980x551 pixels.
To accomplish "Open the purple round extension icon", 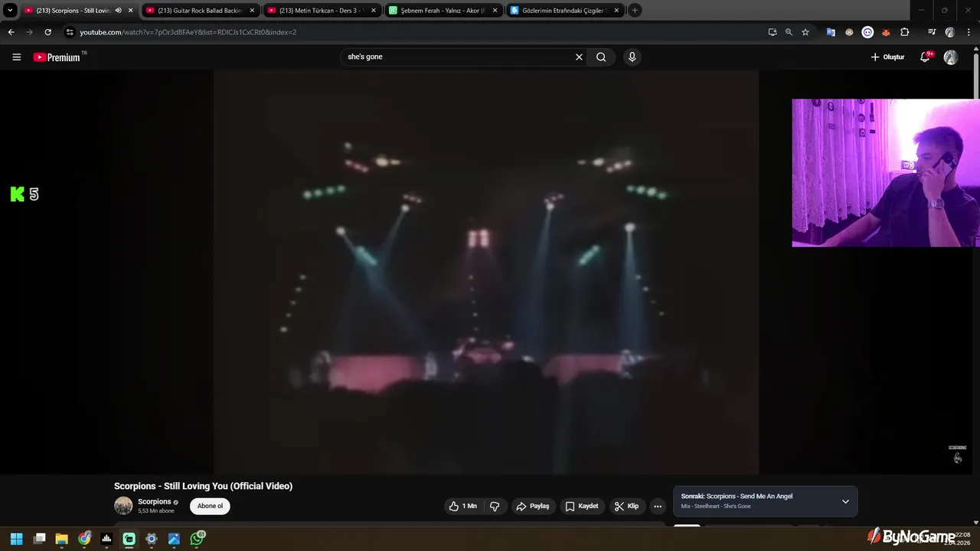I will click(867, 32).
